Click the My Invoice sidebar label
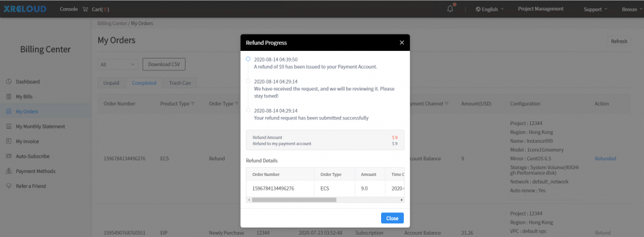Viewport: 644px width, 237px height. (x=28, y=141)
